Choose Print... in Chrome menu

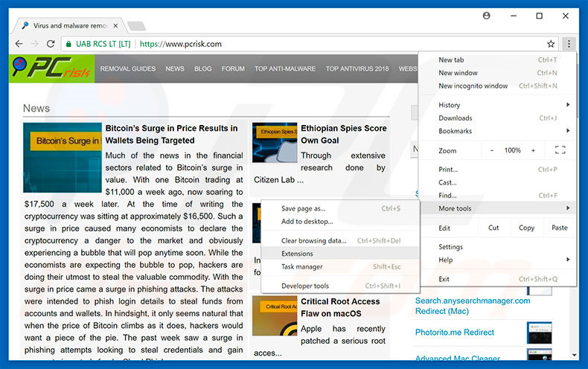[x=497, y=170]
